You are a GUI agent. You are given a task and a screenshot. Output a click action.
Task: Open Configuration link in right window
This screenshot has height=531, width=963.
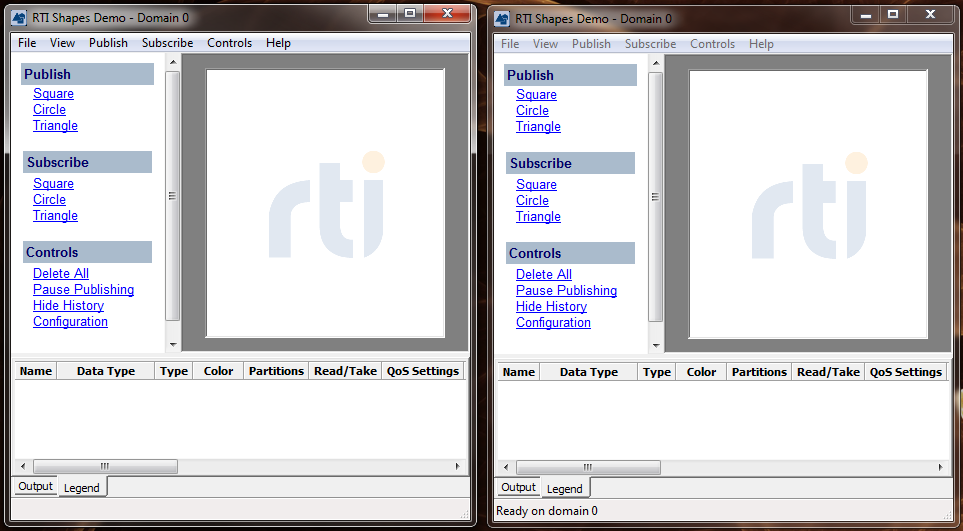click(553, 322)
